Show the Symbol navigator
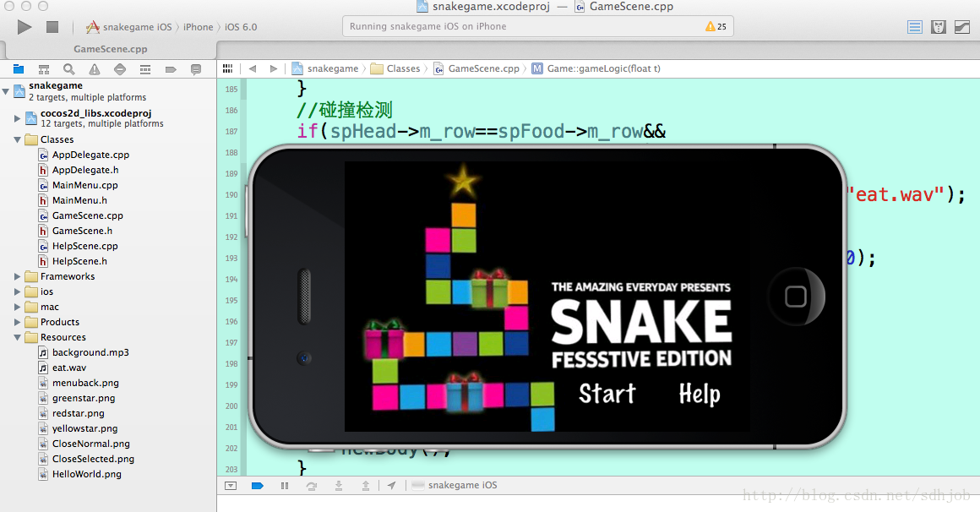Screen dimensions: 980x512 click(x=44, y=69)
